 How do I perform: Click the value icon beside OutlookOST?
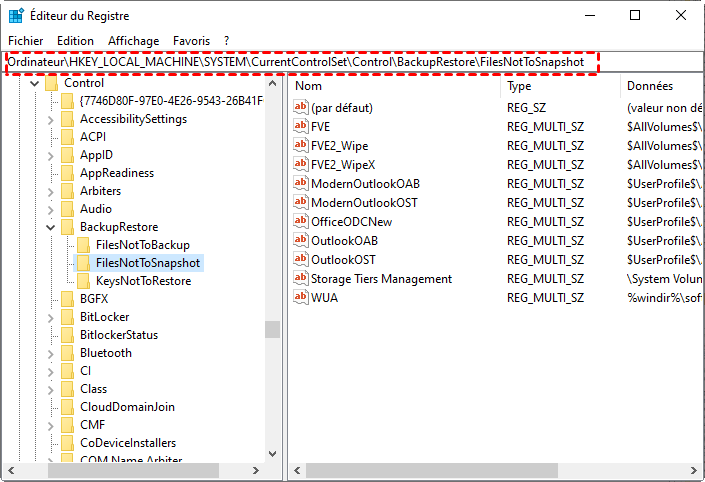pyautogui.click(x=301, y=259)
